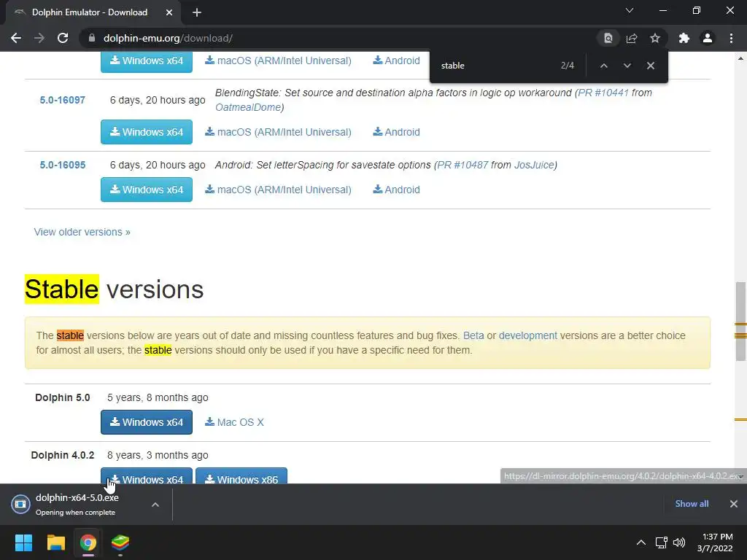Click Mac OS X download for Dolphin 5.0

point(234,422)
